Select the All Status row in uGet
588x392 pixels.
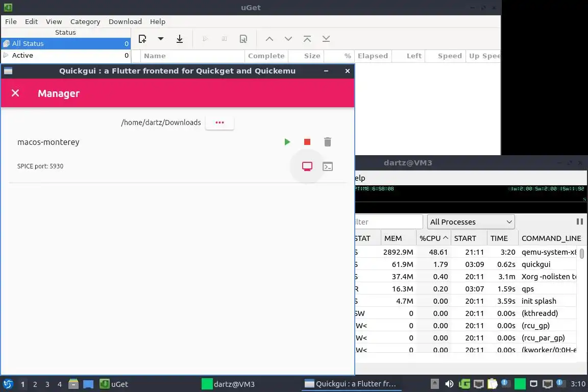click(x=66, y=43)
